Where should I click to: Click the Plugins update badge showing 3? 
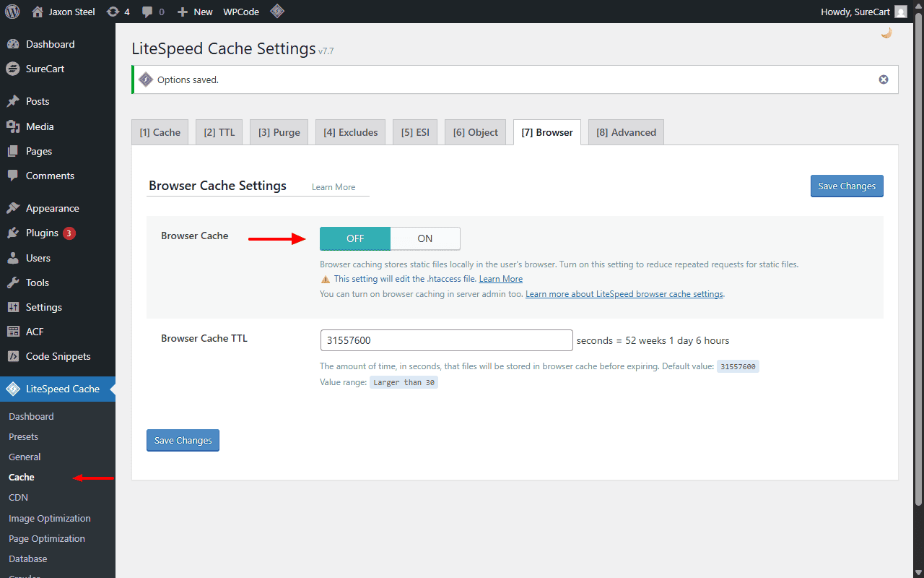pyautogui.click(x=69, y=233)
